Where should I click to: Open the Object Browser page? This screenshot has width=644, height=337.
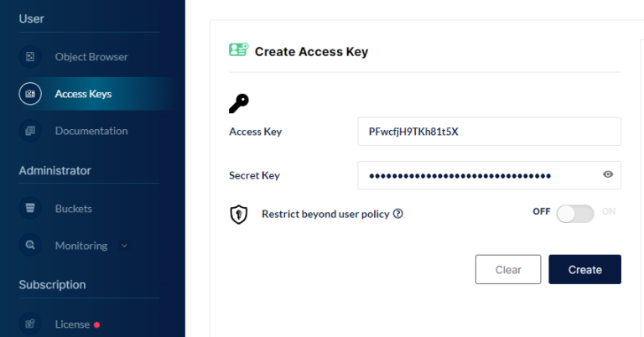91,57
